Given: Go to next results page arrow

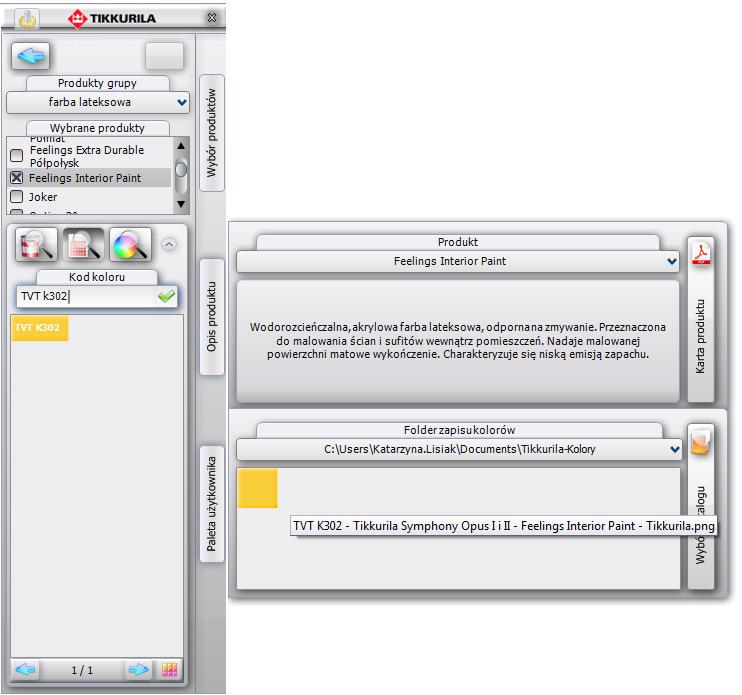Looking at the screenshot, I should (139, 670).
